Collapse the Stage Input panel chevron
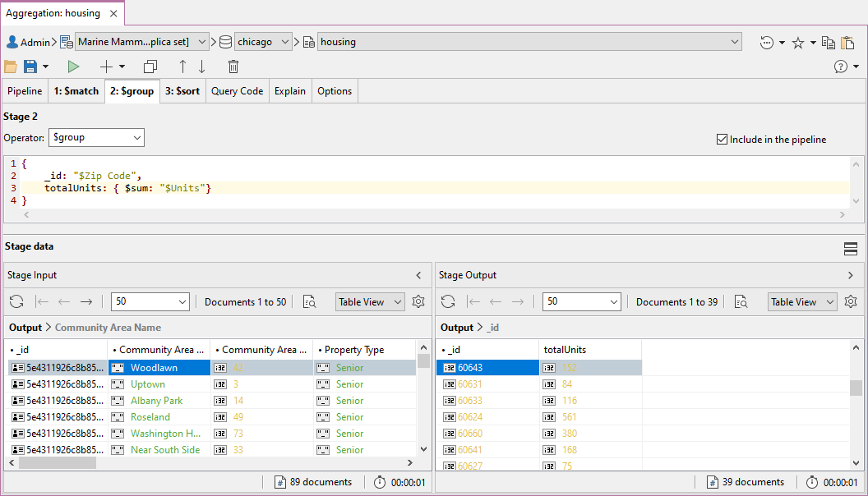868x496 pixels. pyautogui.click(x=418, y=275)
